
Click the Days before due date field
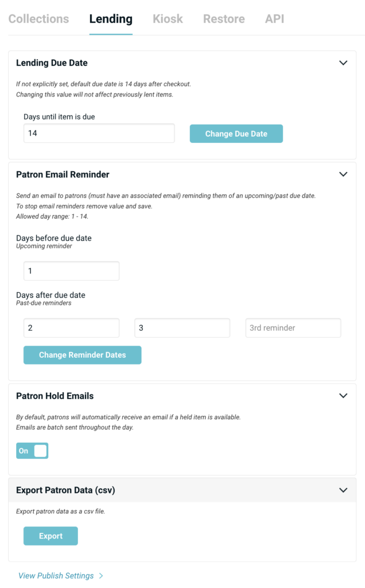click(x=71, y=271)
